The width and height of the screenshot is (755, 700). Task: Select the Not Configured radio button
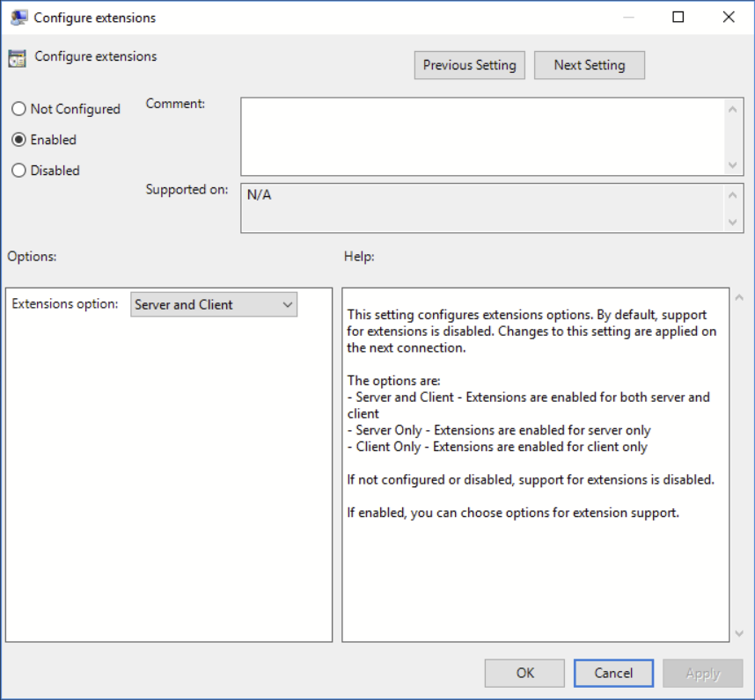[18, 109]
